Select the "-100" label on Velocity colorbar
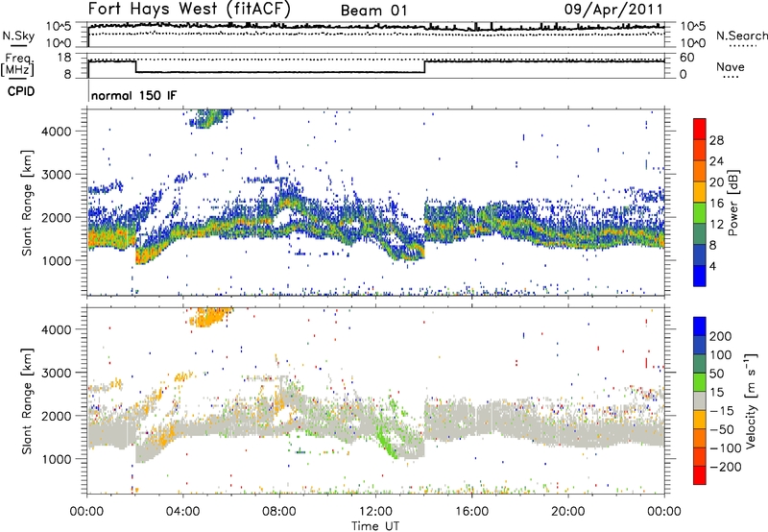Viewport: 768px width, 532px height. [725, 448]
